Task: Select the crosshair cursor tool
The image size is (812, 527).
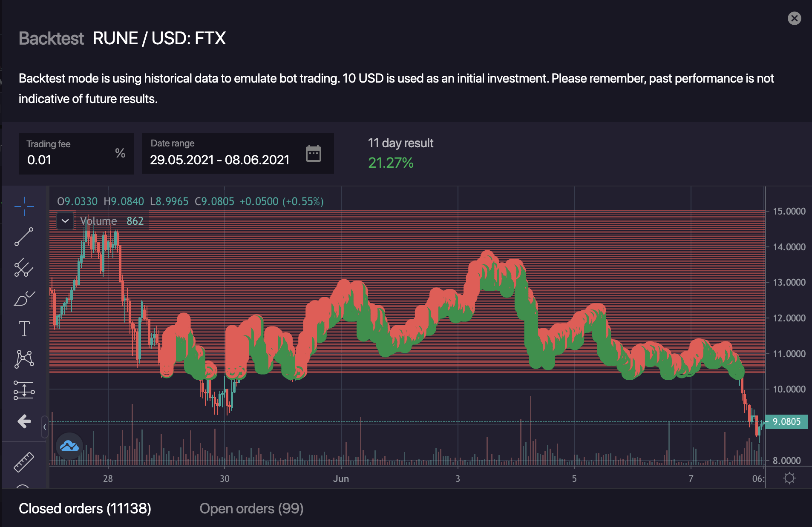Action: point(24,206)
